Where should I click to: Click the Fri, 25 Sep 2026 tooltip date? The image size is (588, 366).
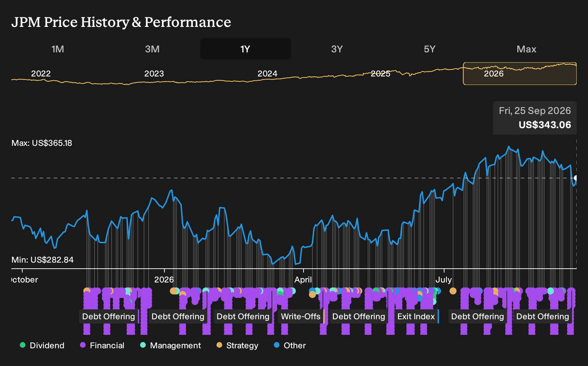coord(535,111)
